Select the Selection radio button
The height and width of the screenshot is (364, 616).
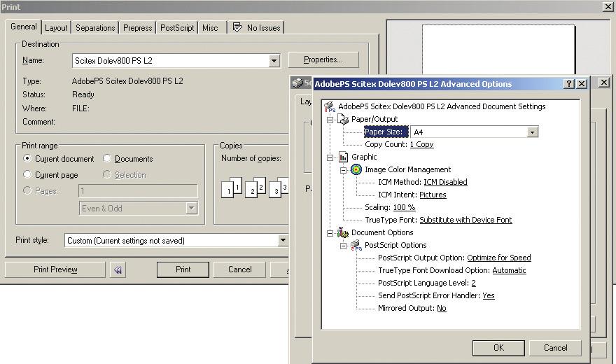[x=107, y=174]
